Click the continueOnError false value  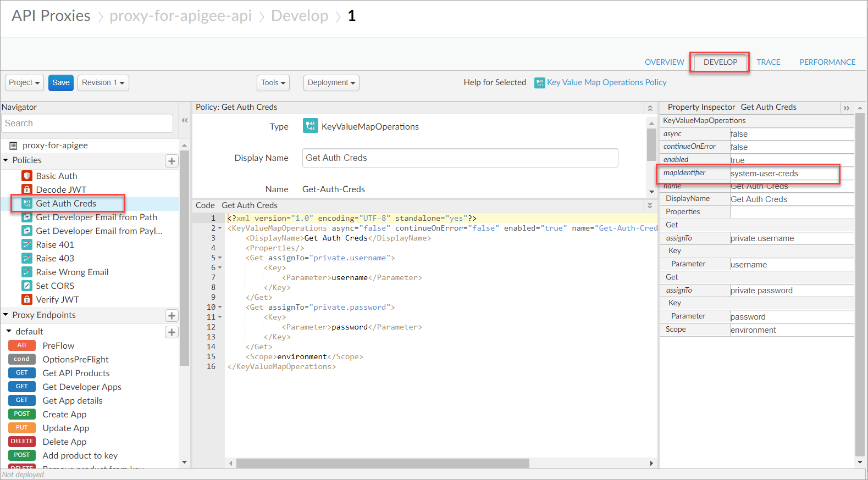click(x=739, y=147)
